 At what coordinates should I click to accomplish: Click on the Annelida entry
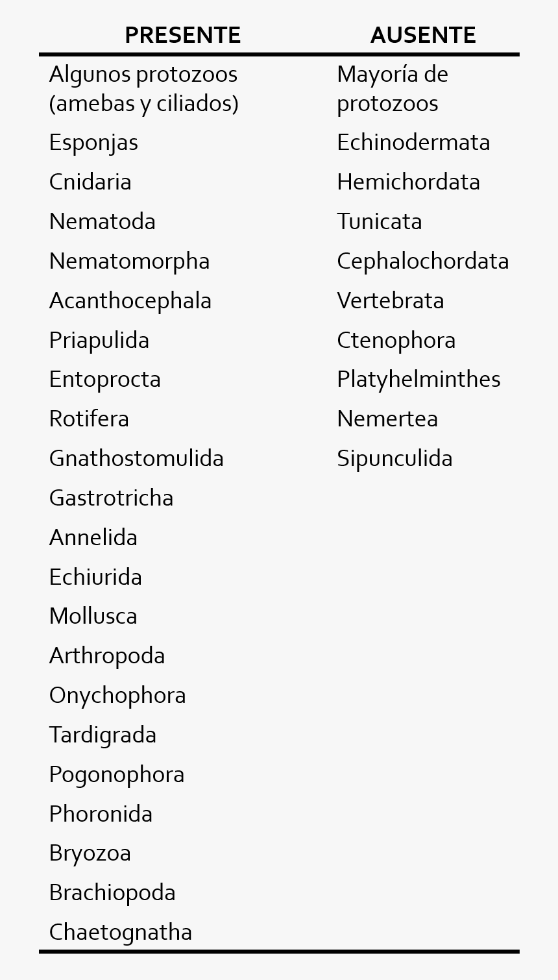(93, 538)
